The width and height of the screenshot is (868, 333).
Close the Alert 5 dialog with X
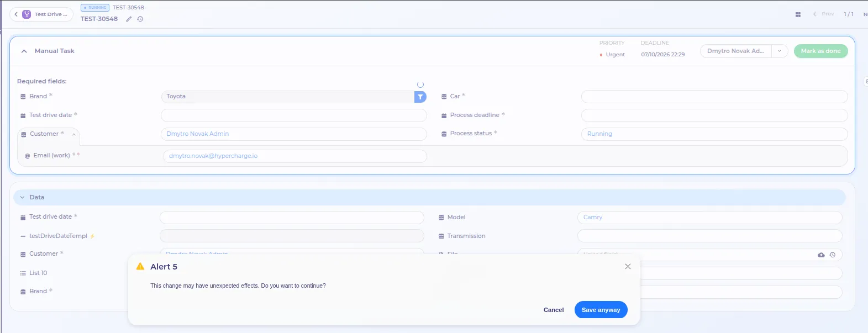click(628, 266)
